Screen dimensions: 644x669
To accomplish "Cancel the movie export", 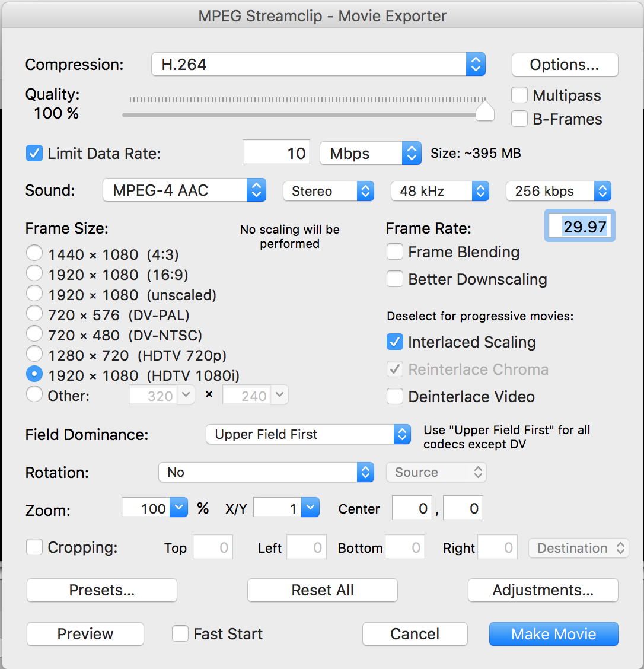I will pos(415,634).
